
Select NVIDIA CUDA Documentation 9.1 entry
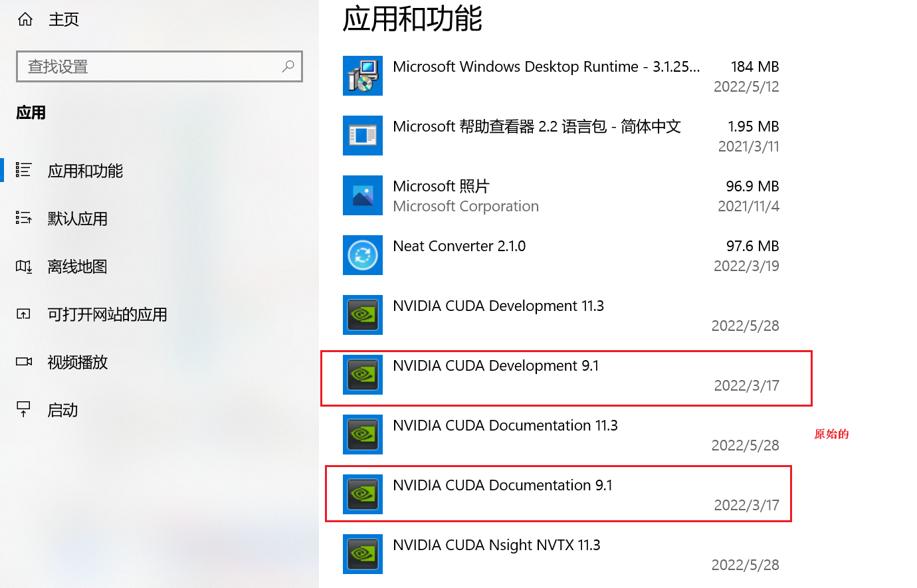tap(561, 494)
